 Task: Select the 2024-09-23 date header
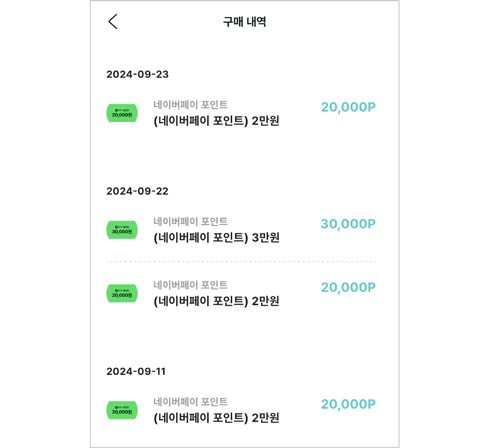click(x=137, y=74)
